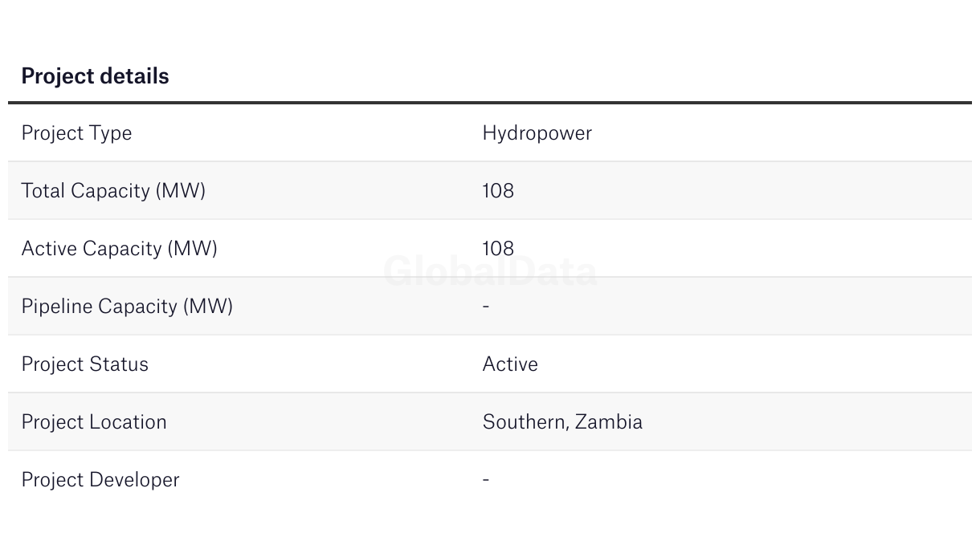Click the dash value for Pipeline Capacity
The image size is (980, 541).
click(486, 306)
